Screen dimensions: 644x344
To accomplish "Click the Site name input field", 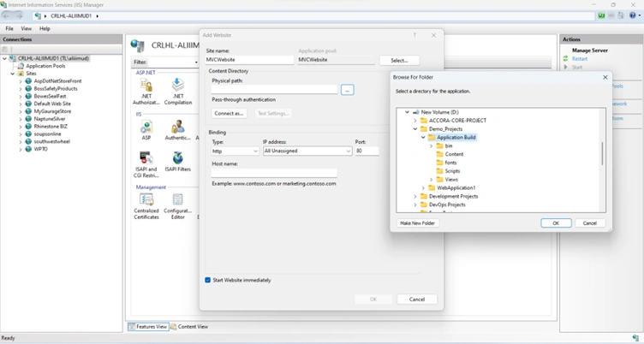I will click(250, 60).
